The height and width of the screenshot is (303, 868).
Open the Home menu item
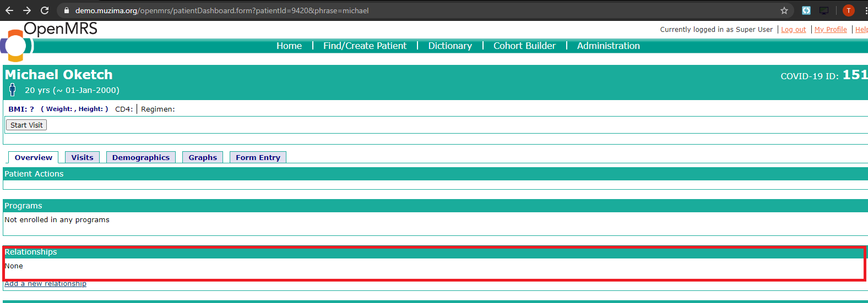pyautogui.click(x=289, y=46)
